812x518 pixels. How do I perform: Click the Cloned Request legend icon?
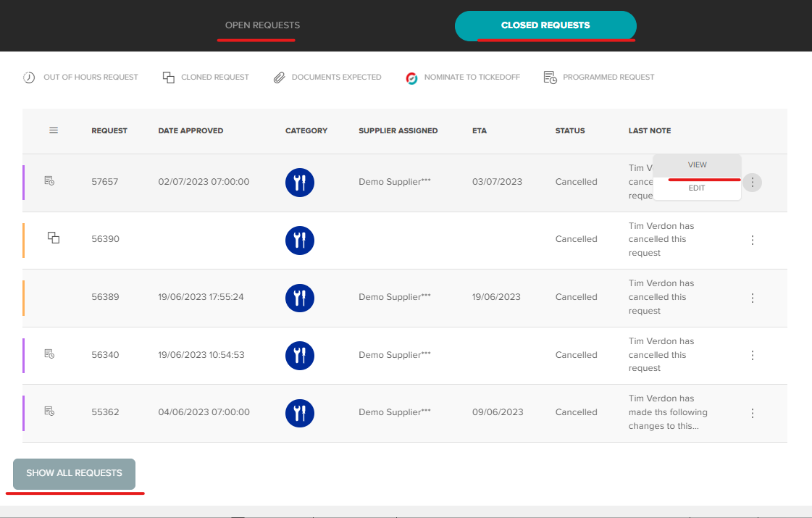(x=168, y=78)
